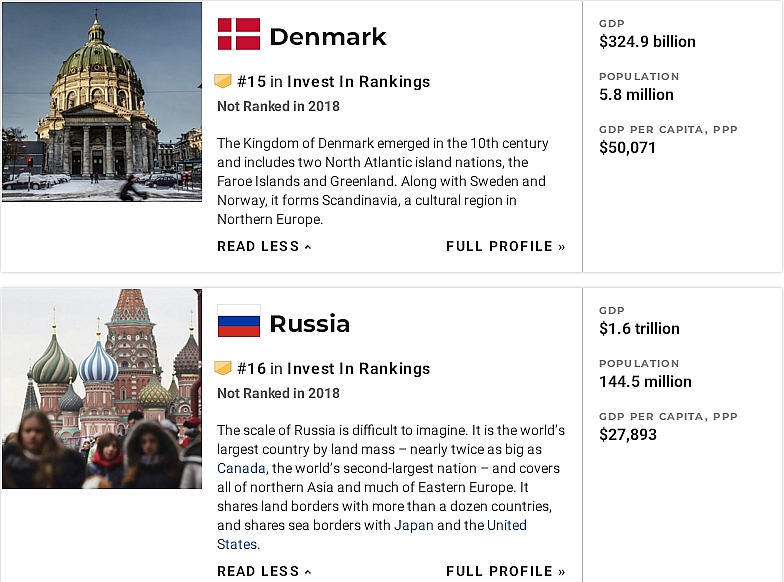This screenshot has width=784, height=582.
Task: Open Russia's Full Profile link
Action: pyautogui.click(x=505, y=571)
